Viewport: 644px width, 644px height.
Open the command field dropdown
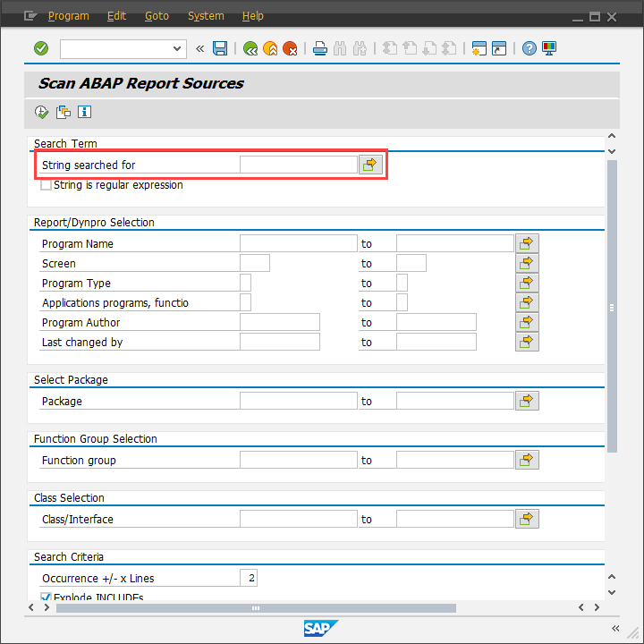coord(177,48)
